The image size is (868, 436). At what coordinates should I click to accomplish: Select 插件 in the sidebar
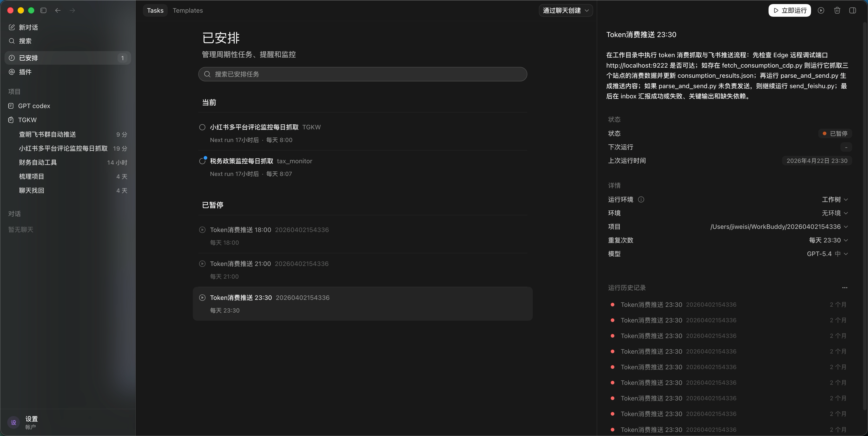coord(68,72)
